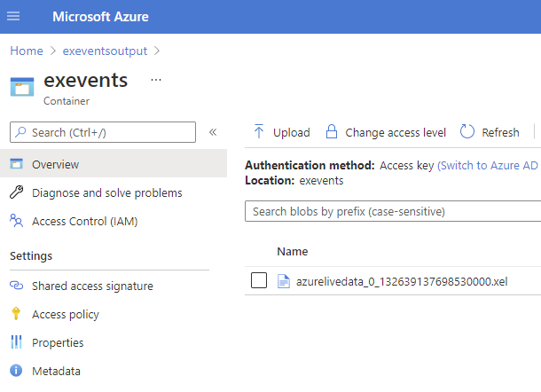Click Switch to Azure AD link
The image size is (541, 392).
[x=488, y=166]
